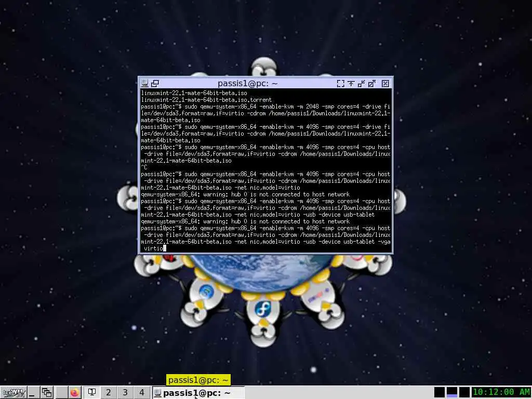The image size is (532, 399).
Task: Open the IceWM start menu
Action: [13, 393]
